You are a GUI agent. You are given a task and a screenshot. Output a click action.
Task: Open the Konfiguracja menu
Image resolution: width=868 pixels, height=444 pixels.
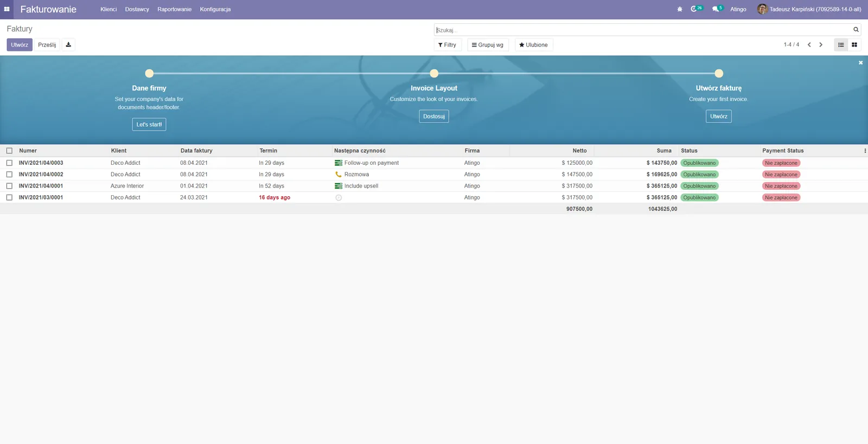pyautogui.click(x=215, y=9)
